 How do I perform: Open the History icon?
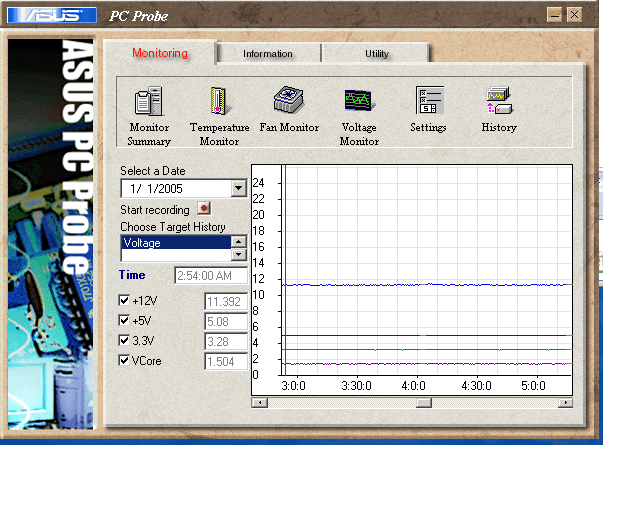coord(499,101)
